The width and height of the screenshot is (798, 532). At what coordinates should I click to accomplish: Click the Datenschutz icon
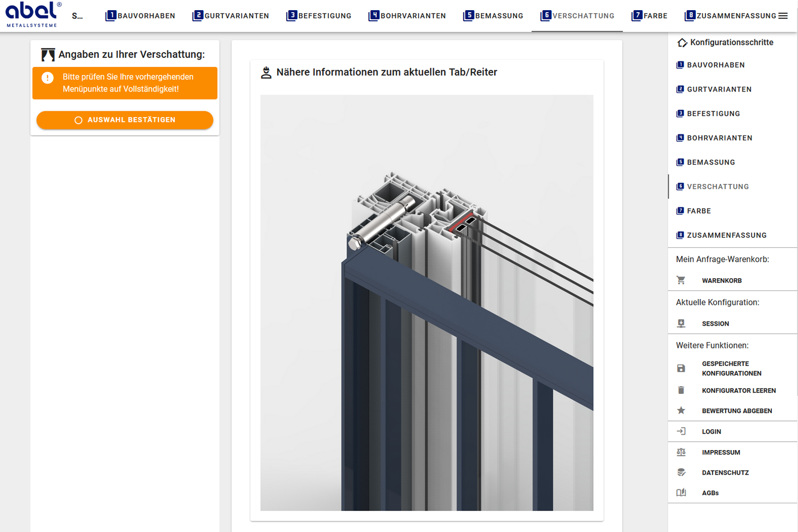(681, 472)
